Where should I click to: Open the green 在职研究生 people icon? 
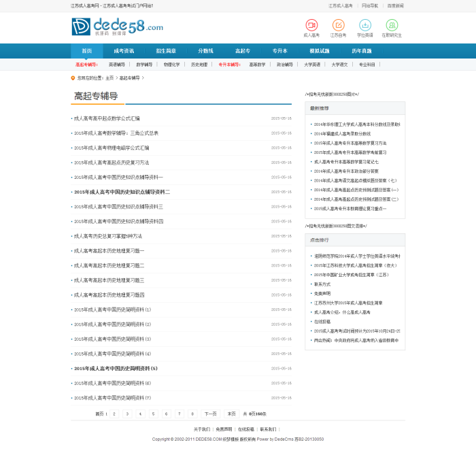point(392,25)
